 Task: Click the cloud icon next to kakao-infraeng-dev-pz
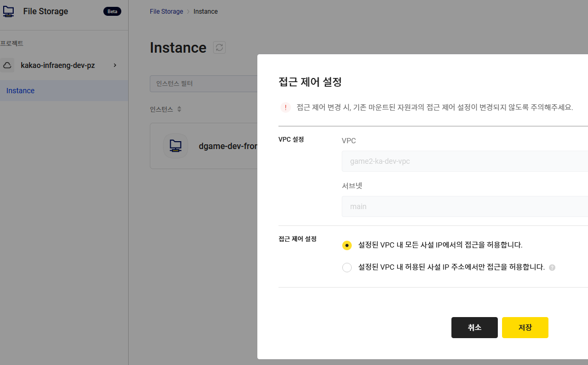click(7, 65)
